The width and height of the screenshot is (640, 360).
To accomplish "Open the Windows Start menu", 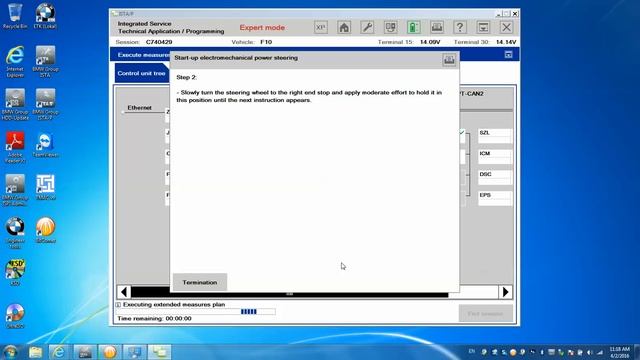I will [10, 352].
